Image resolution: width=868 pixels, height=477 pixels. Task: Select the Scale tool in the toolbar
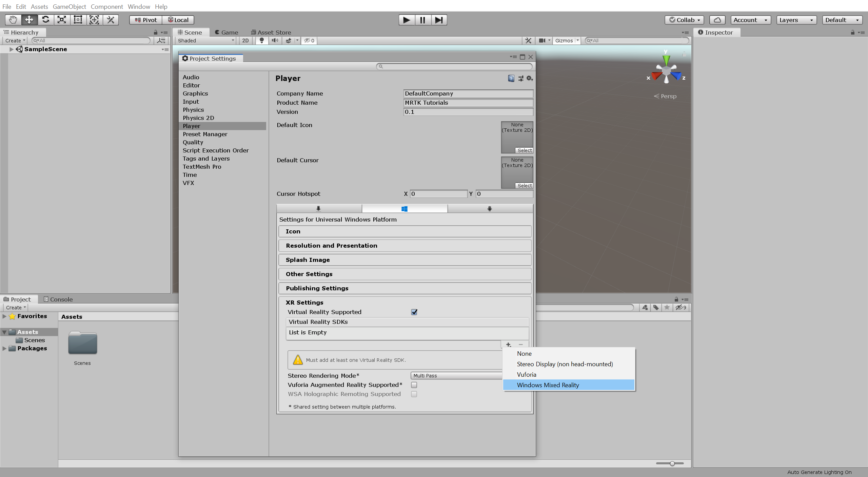click(x=62, y=20)
